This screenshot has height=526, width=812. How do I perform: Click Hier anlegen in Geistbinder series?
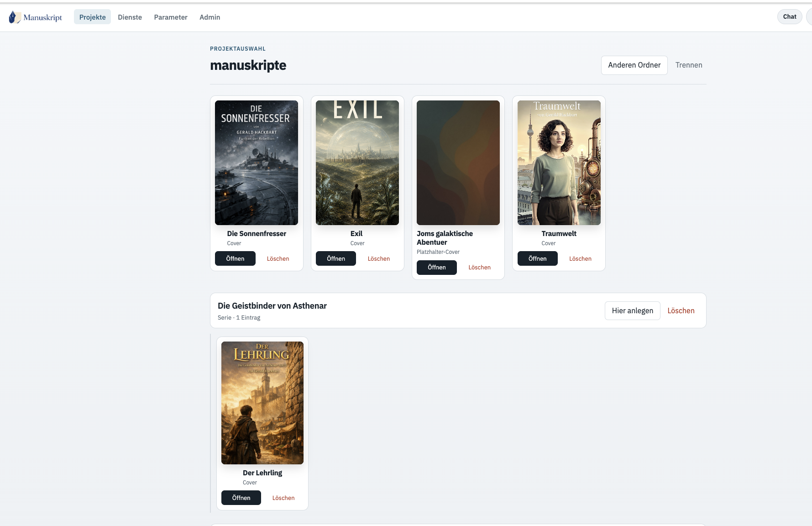click(x=633, y=310)
